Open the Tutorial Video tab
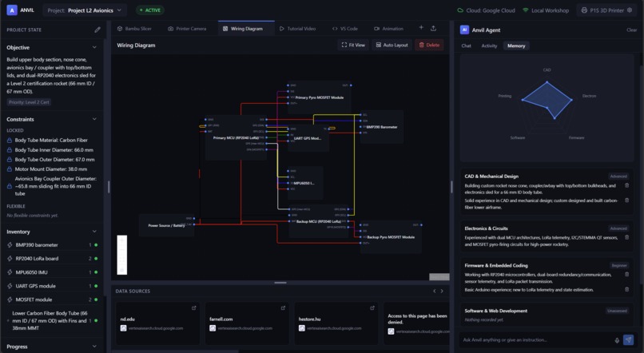The width and height of the screenshot is (644, 353). [x=298, y=29]
